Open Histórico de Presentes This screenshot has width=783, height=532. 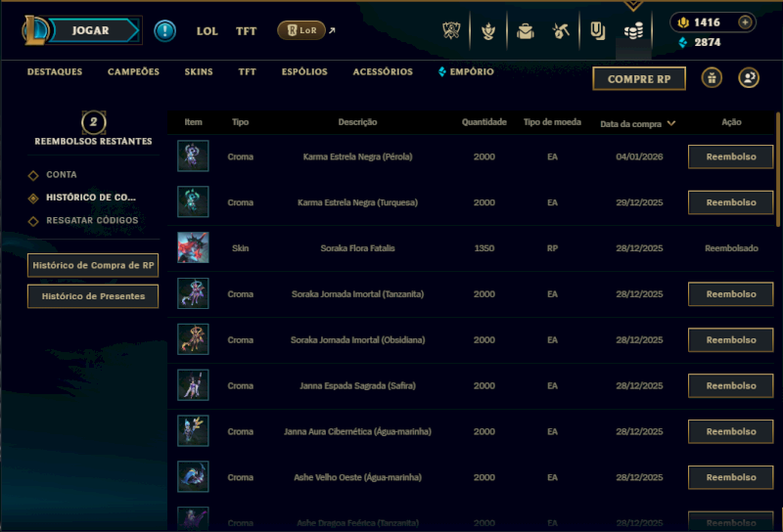(93, 296)
